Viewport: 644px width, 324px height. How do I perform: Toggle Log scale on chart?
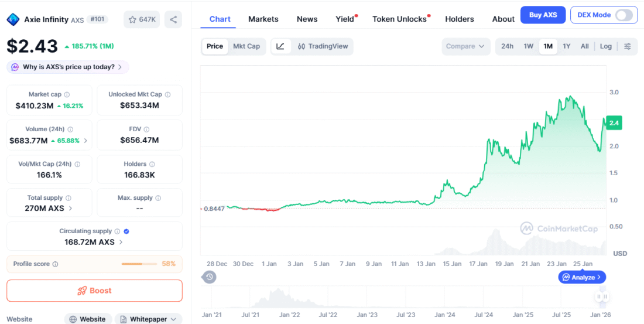point(606,46)
